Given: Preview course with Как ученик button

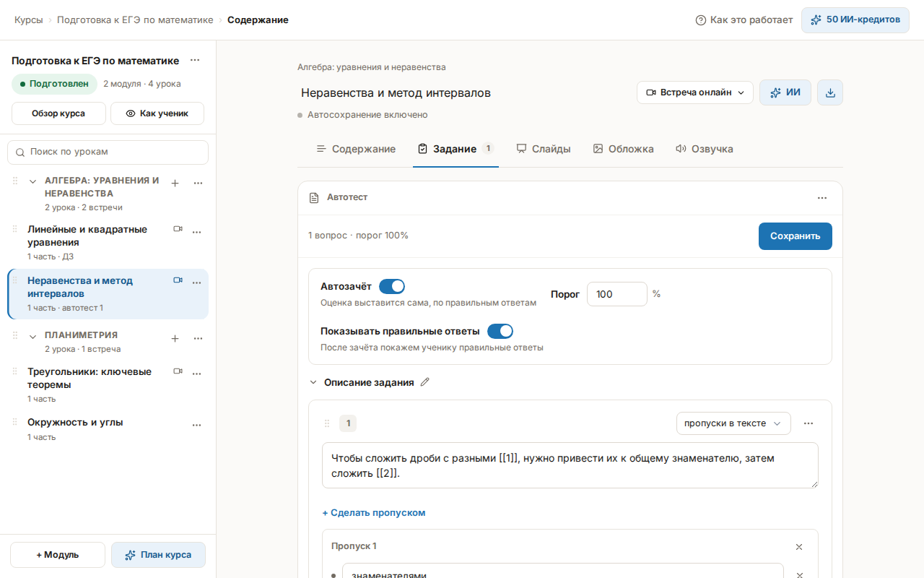Looking at the screenshot, I should [x=157, y=113].
